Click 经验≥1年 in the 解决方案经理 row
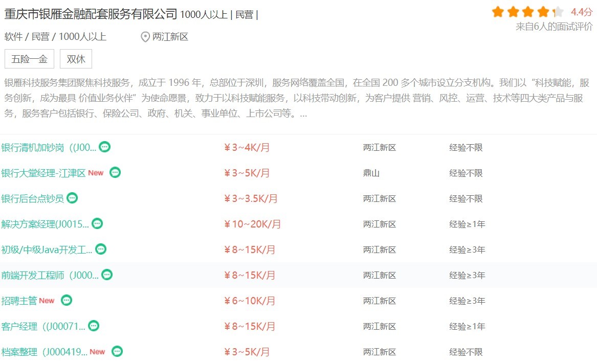Image resolution: width=597 pixels, height=364 pixels. [x=467, y=224]
